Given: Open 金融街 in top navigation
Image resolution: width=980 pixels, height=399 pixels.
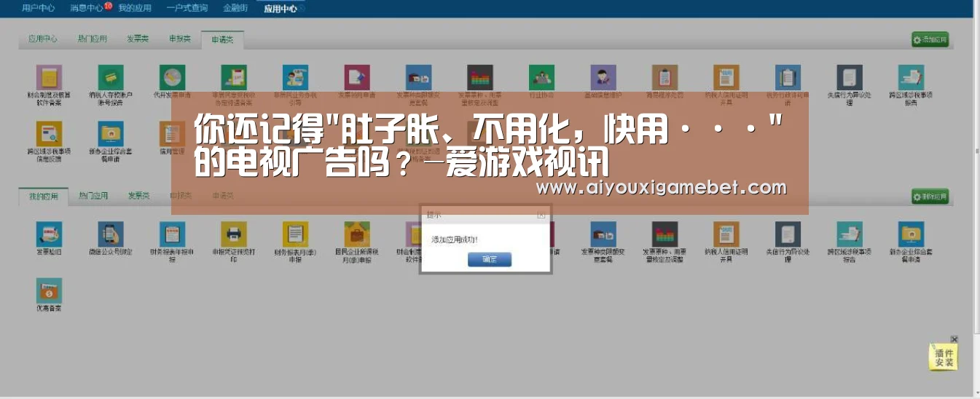Looking at the screenshot, I should tap(235, 8).
